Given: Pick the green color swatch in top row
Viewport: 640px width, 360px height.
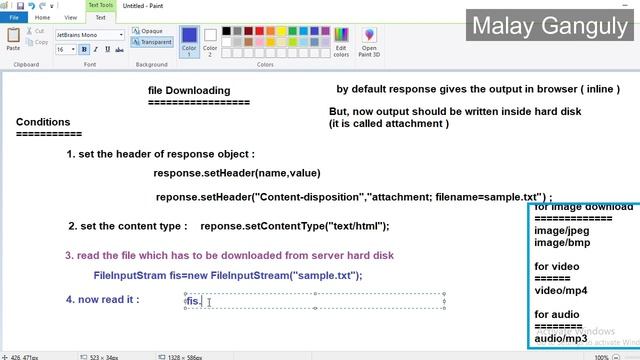Looking at the screenshot, I should [293, 31].
